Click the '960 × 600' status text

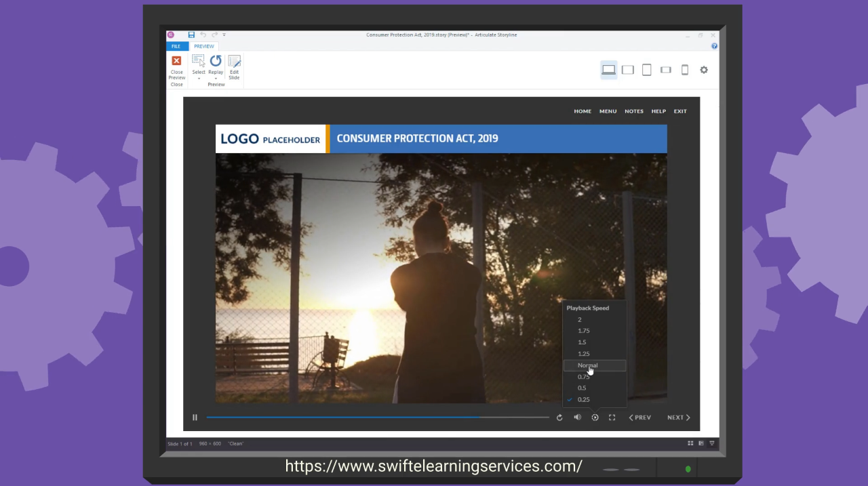coord(210,444)
